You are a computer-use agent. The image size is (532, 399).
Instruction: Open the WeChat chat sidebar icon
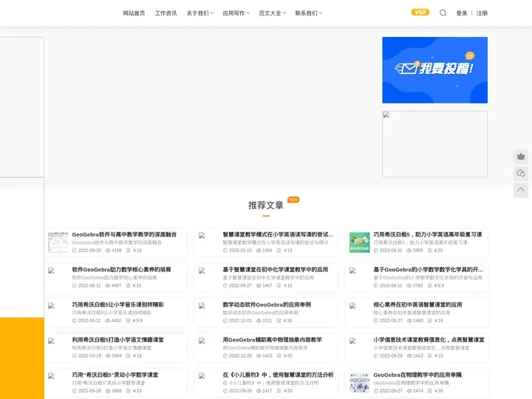[x=521, y=174]
